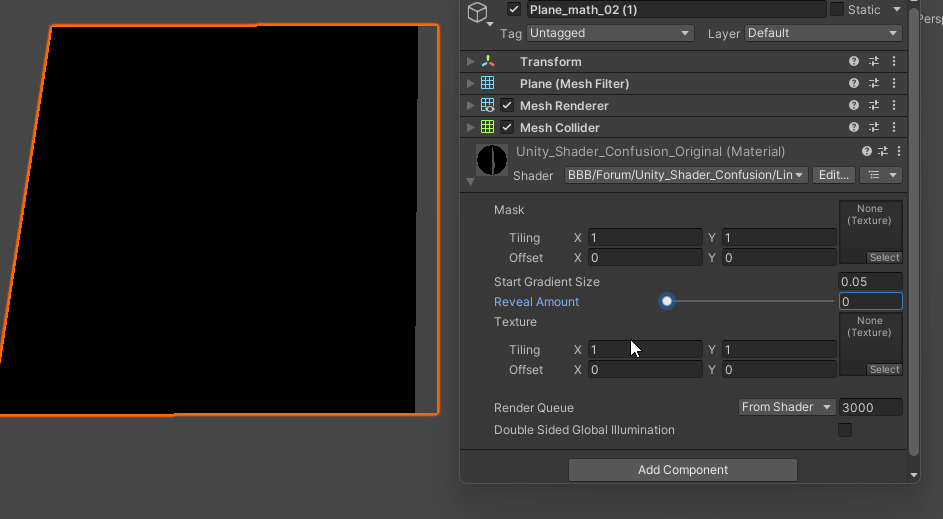Open Mesh Filter preset selector icon
The image size is (943, 519).
[874, 84]
